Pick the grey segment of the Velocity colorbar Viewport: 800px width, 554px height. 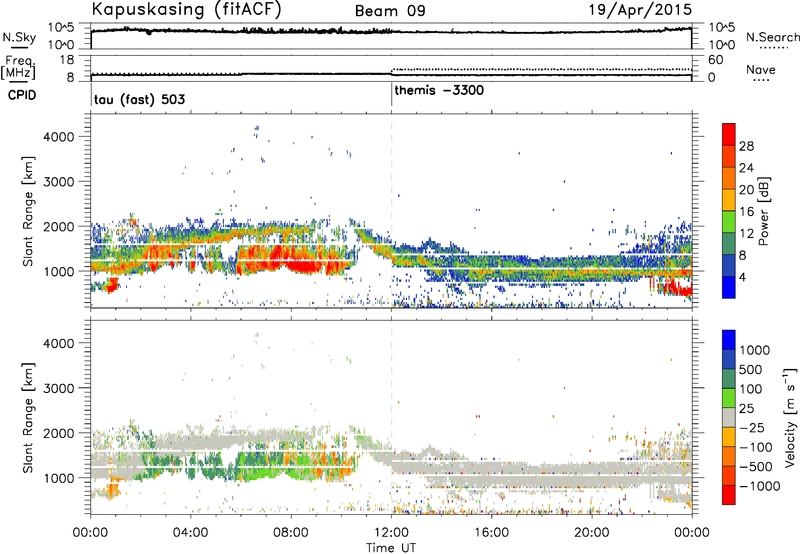(729, 417)
